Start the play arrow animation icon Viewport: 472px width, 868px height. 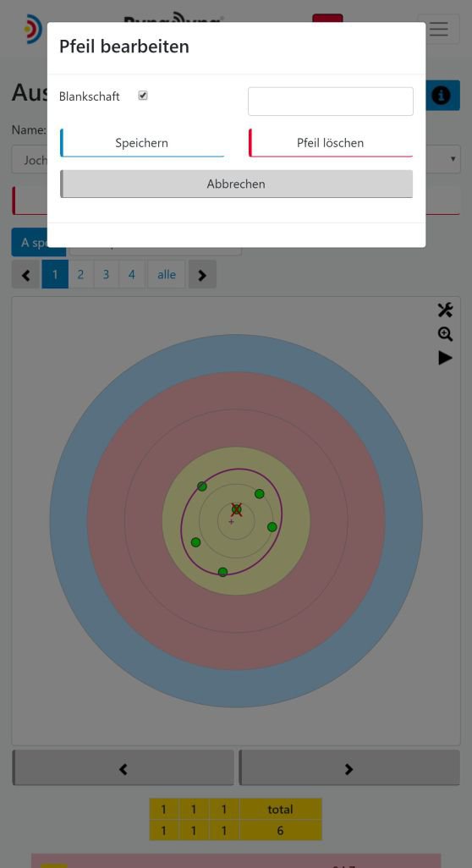coord(445,358)
